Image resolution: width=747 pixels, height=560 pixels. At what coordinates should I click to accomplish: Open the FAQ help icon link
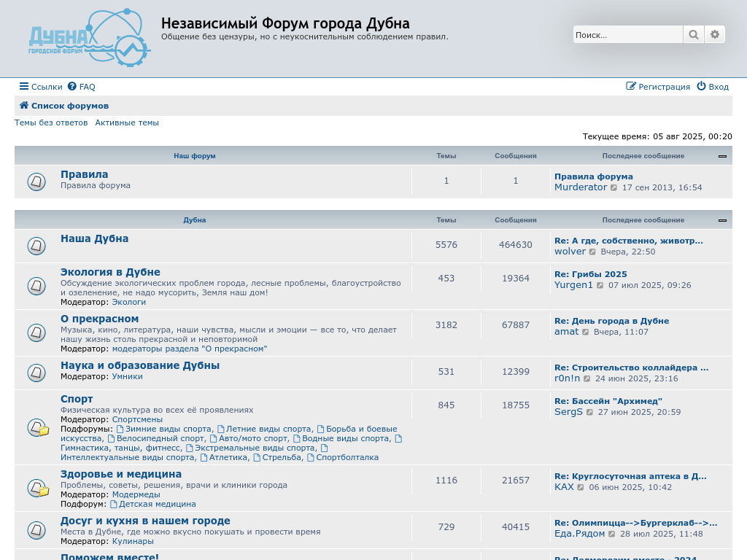(x=72, y=87)
